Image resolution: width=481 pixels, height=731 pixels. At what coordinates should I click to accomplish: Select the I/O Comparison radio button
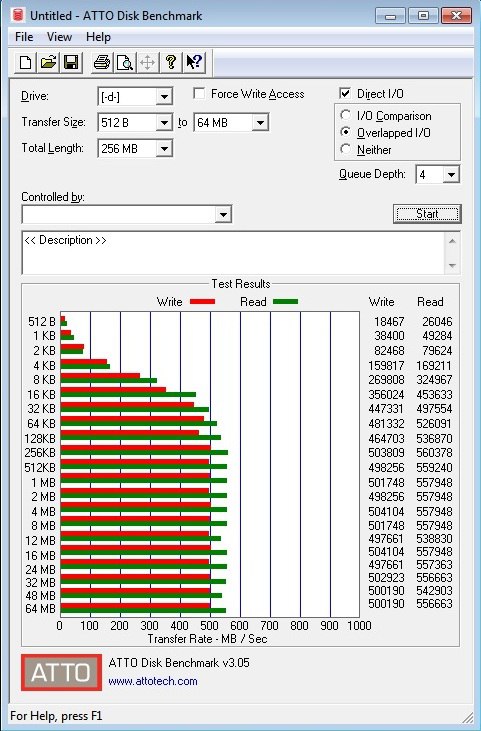click(345, 115)
